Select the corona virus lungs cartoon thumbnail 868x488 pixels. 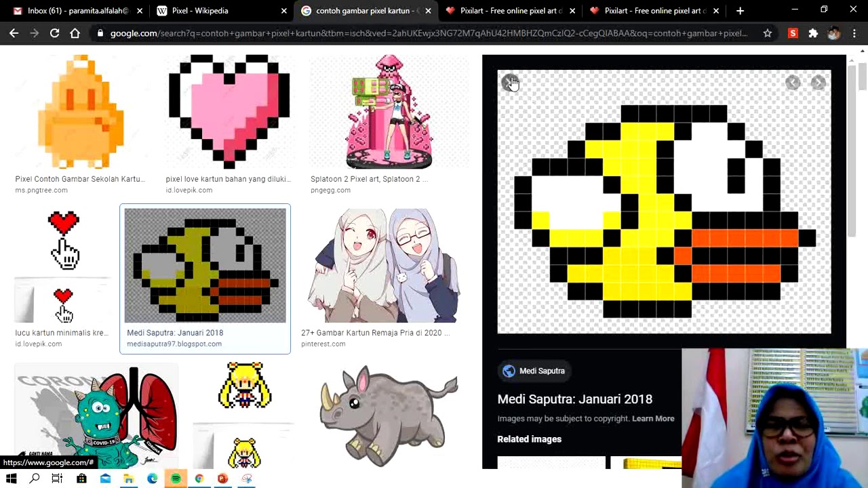coord(96,415)
